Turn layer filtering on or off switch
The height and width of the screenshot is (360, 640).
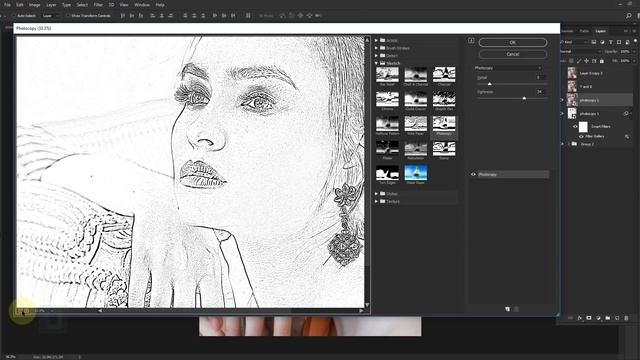[x=636, y=41]
